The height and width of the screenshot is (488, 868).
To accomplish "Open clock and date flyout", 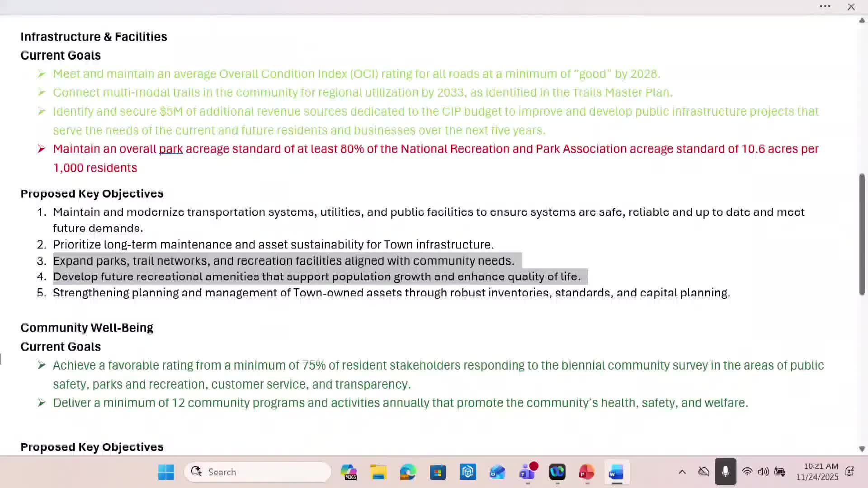I will [x=817, y=471].
